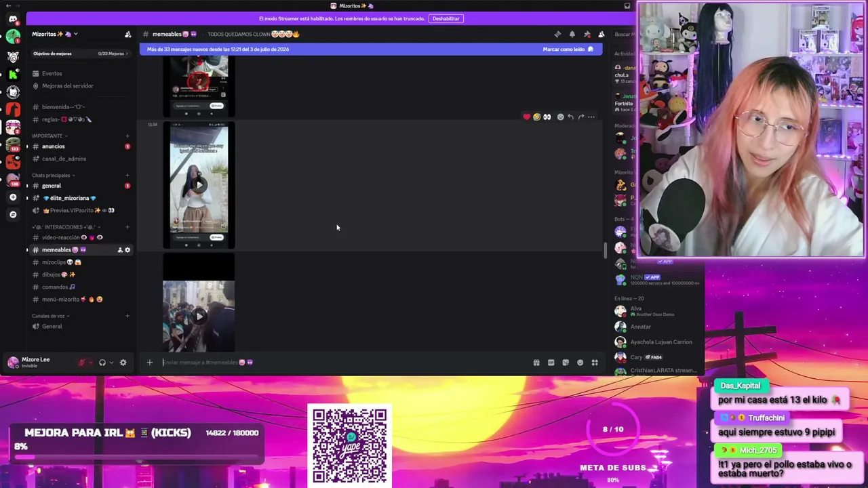React with the red heart emoji
Viewport: 868px width, 488px height.
pos(527,117)
